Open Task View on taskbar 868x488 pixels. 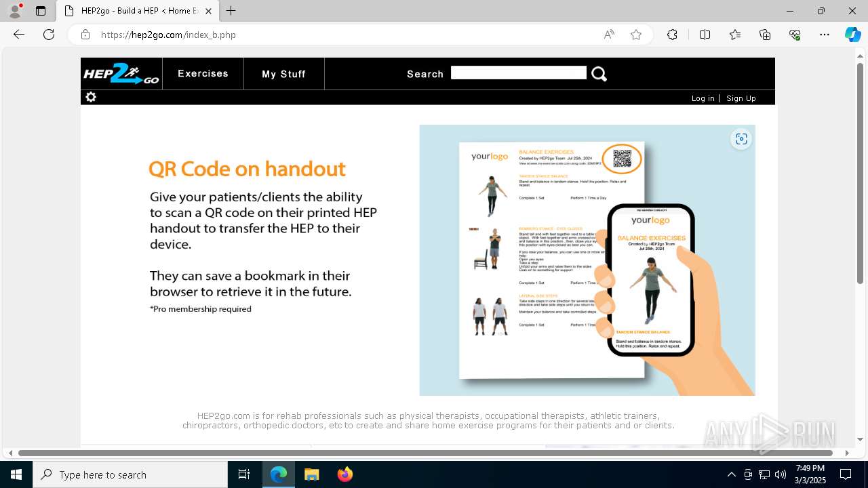pos(244,474)
